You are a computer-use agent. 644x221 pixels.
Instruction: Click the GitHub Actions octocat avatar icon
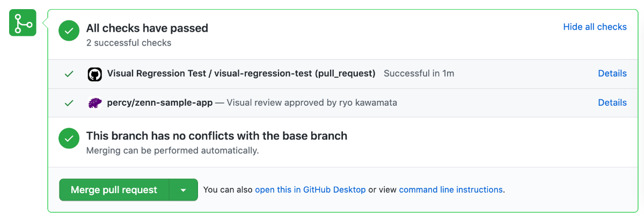(x=94, y=74)
